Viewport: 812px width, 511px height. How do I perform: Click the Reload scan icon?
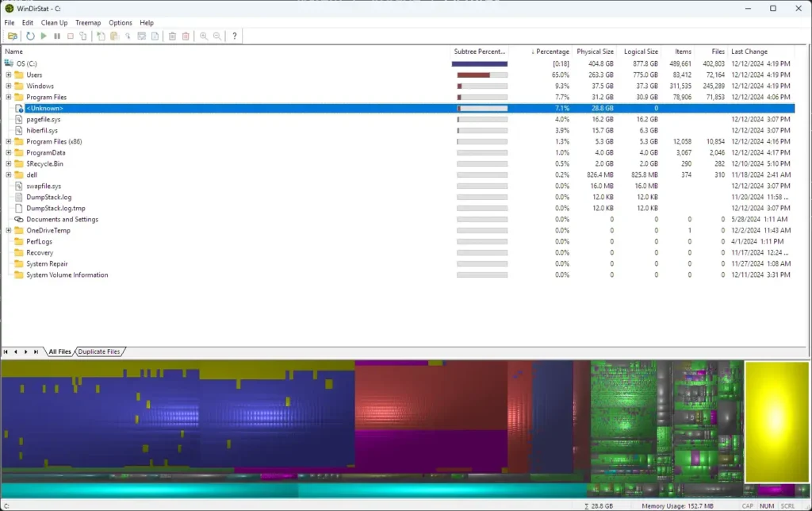(x=30, y=36)
